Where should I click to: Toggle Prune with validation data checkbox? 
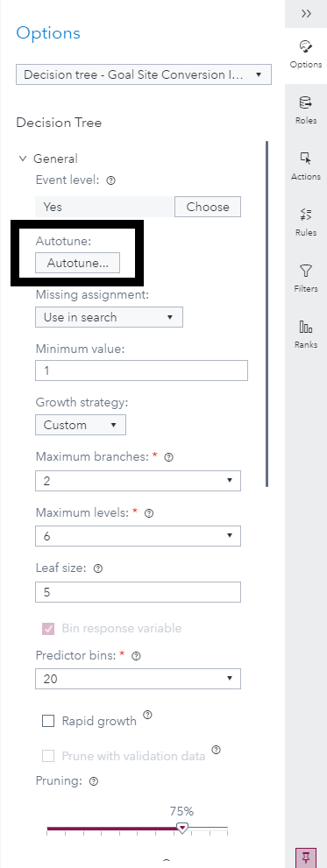(x=49, y=756)
